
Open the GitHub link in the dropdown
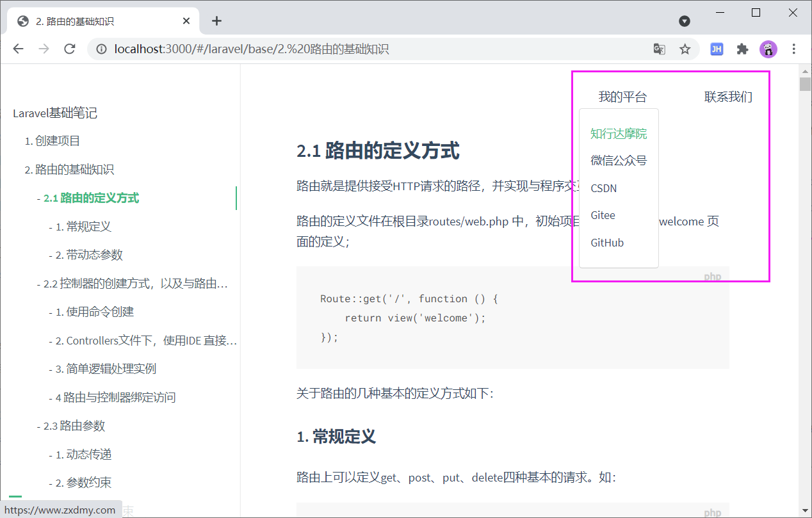coord(606,242)
